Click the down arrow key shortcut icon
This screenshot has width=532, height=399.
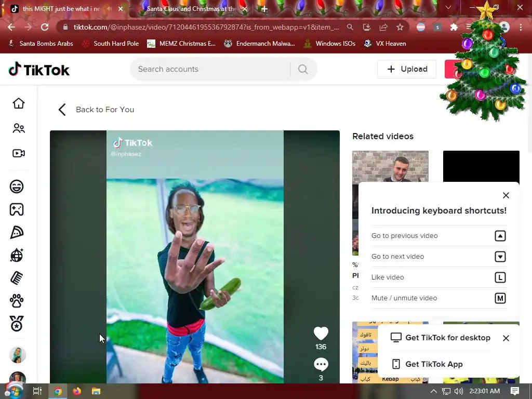tap(500, 257)
